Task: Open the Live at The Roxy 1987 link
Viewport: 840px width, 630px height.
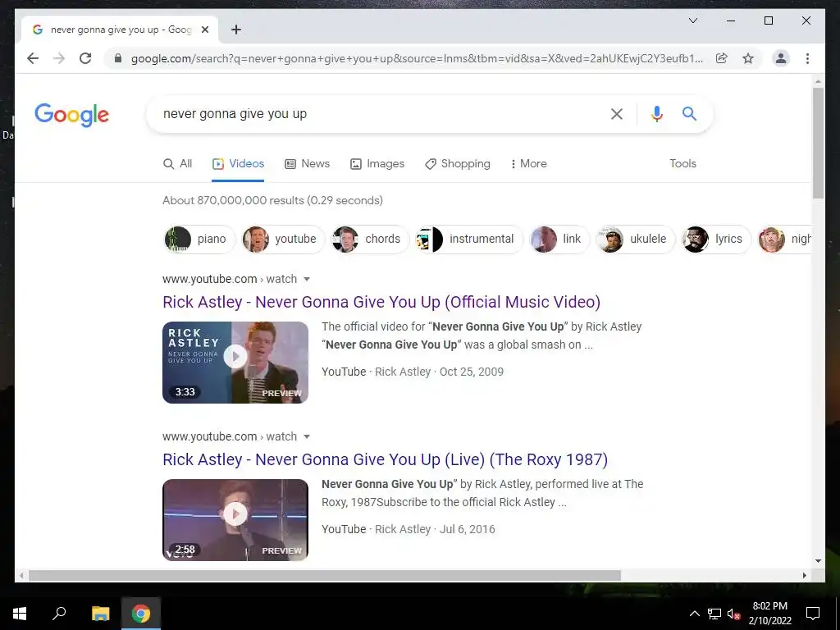Action: 386,459
